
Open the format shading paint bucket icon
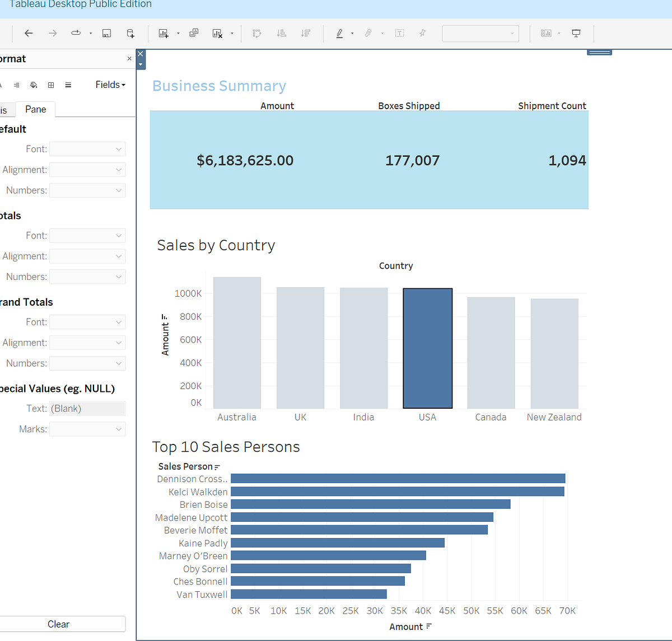coord(34,85)
